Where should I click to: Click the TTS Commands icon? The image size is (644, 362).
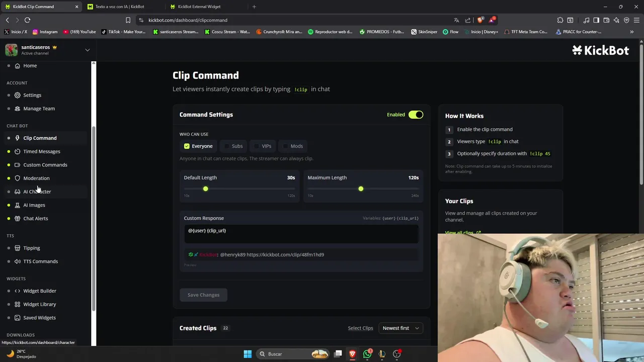[18, 261]
